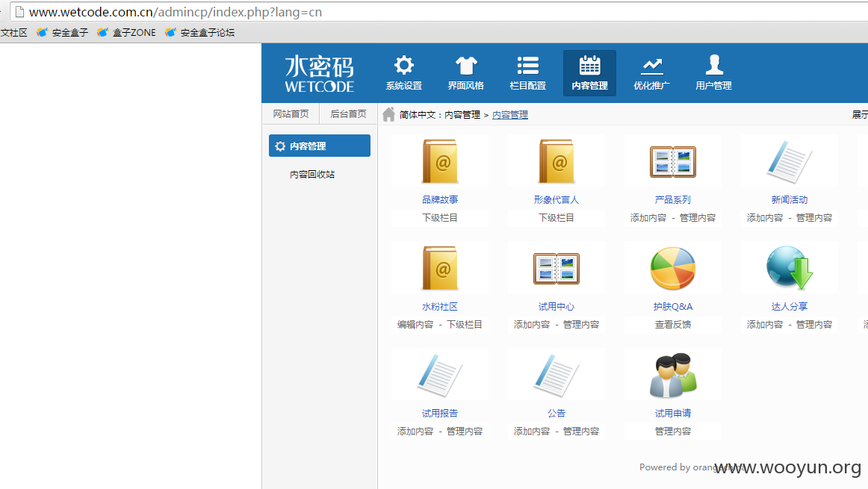The image size is (868, 489).
Task: Open the 达人分享 globe download icon
Action: [x=790, y=268]
